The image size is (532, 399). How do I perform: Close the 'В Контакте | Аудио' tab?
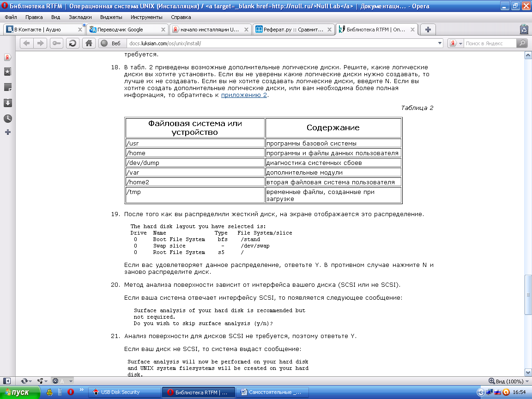pos(80,30)
